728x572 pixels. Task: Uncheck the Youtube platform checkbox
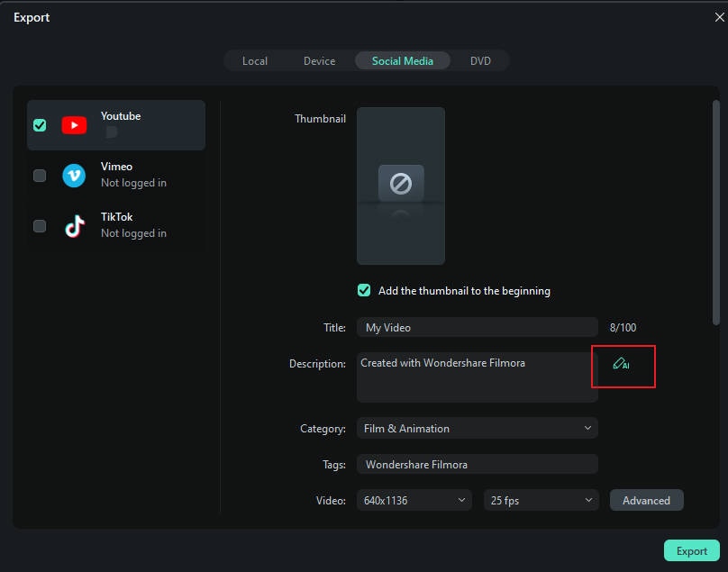[40, 125]
